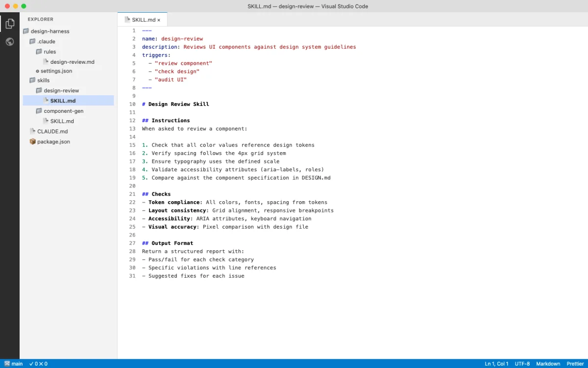Click the "audit UI" trigger string
Screen dimensions: 588x368
171,79
